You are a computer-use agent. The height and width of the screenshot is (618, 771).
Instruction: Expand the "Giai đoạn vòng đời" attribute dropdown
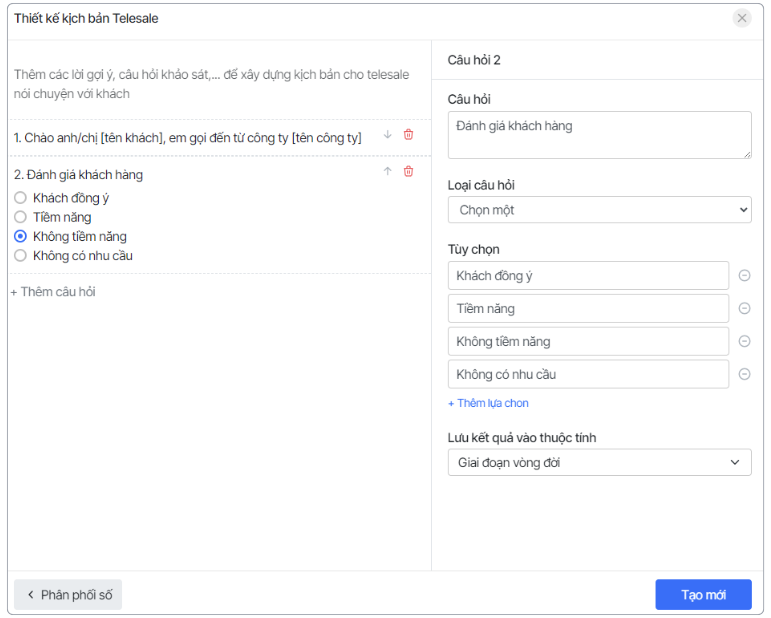point(599,463)
